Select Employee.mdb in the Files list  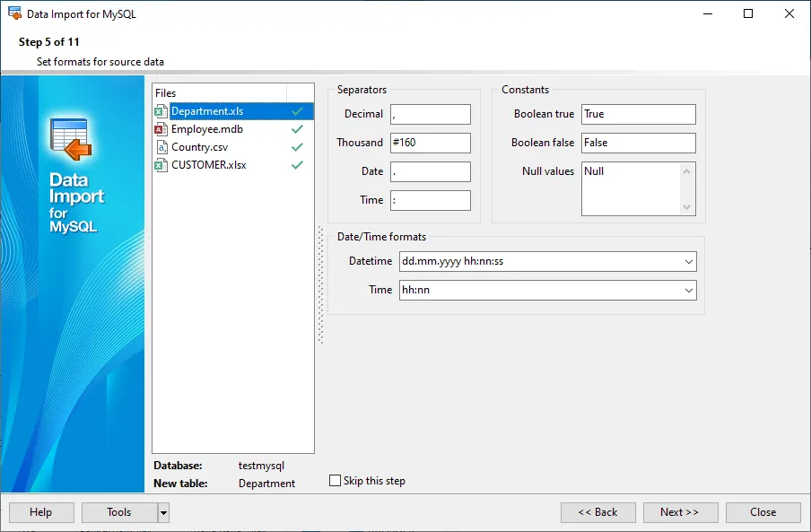232,129
